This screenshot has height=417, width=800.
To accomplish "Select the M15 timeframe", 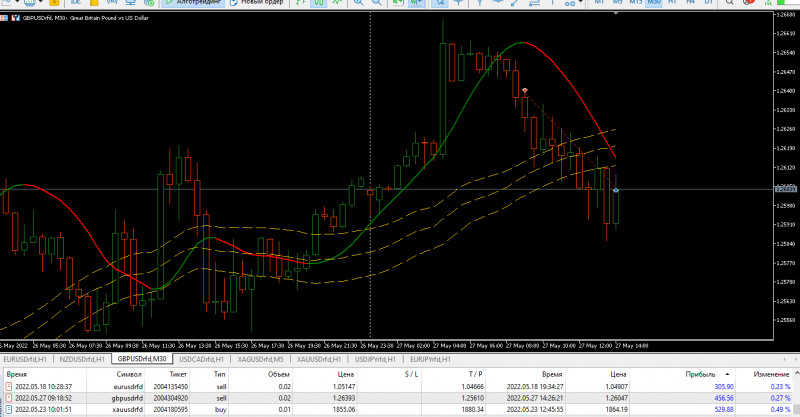I will point(636,3).
